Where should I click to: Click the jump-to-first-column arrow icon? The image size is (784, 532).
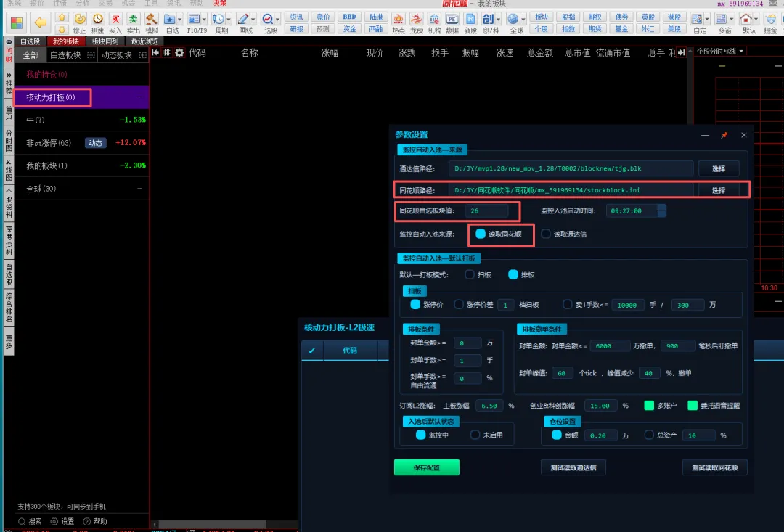[155, 52]
